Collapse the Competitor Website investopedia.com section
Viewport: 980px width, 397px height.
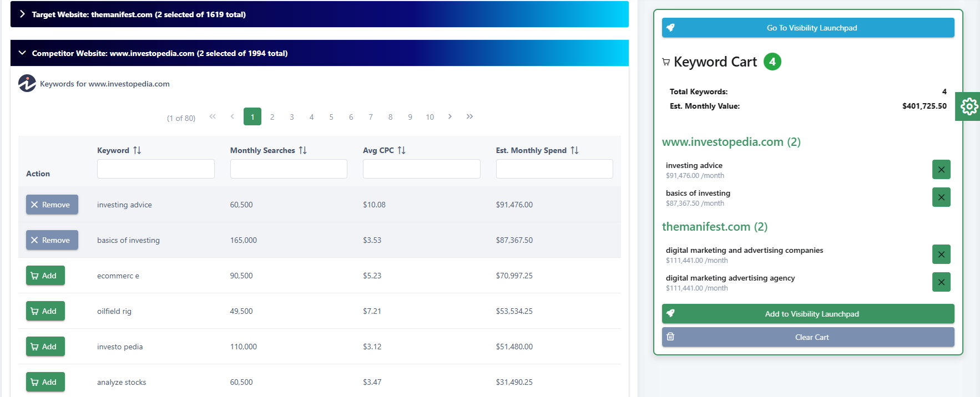click(x=320, y=53)
